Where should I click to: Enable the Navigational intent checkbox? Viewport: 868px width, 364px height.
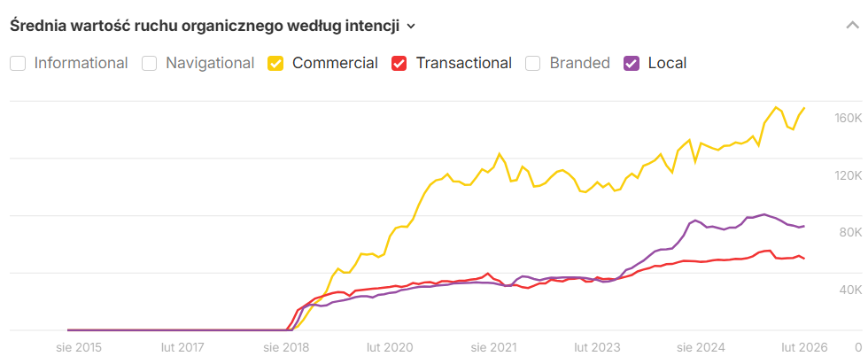pyautogui.click(x=150, y=63)
